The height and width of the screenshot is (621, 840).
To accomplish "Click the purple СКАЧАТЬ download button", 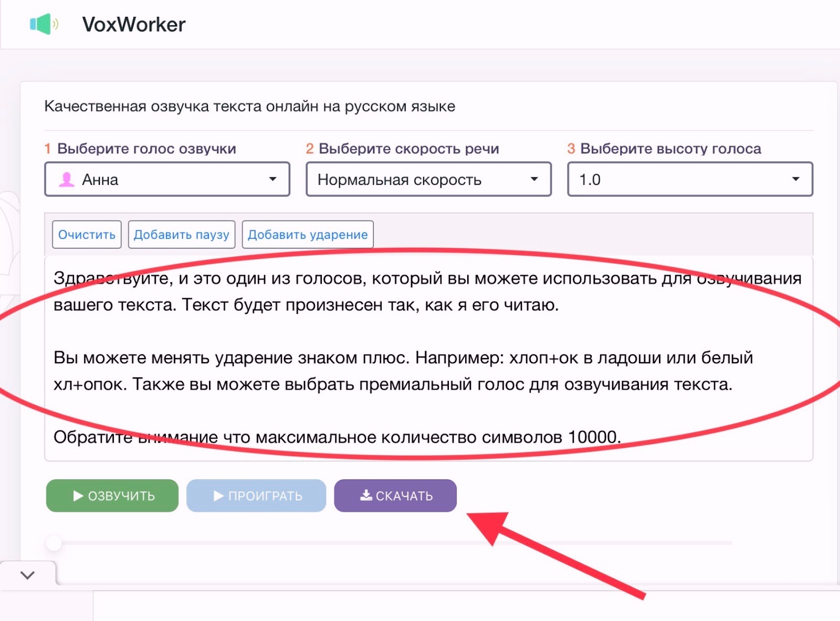I will pyautogui.click(x=395, y=496).
